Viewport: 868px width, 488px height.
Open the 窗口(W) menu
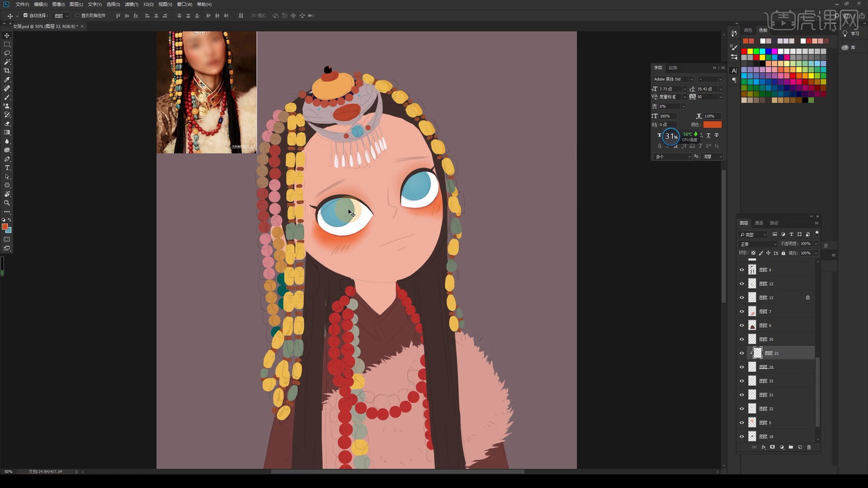coord(184,4)
